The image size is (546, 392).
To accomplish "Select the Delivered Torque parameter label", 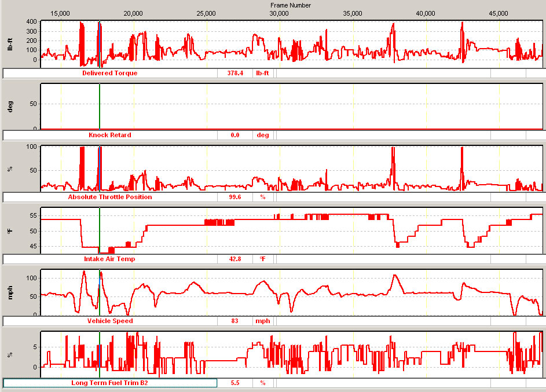I will [110, 74].
